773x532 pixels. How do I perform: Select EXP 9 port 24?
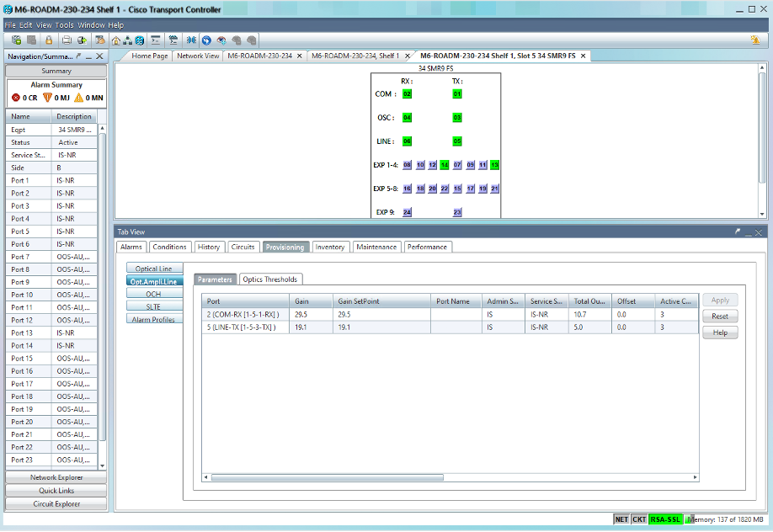tap(407, 212)
